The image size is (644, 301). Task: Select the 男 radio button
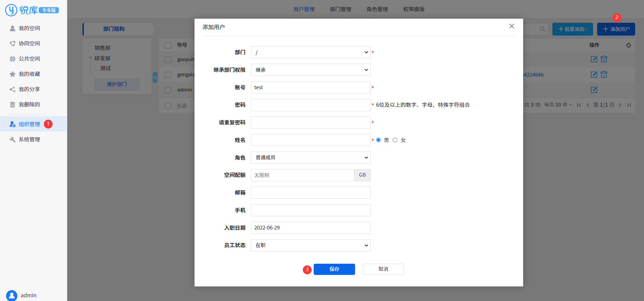pos(379,140)
